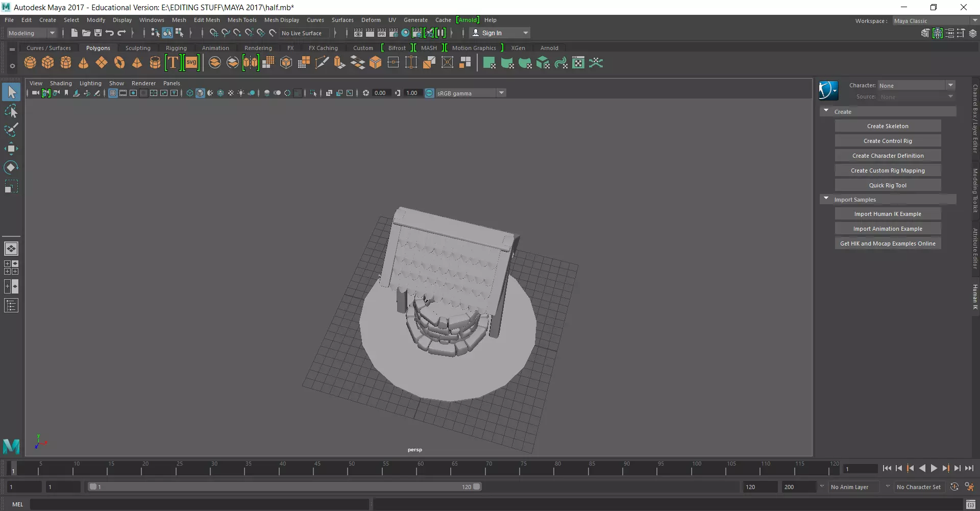Create a polygon cube from the shelf
The width and height of the screenshot is (980, 511).
(48, 63)
